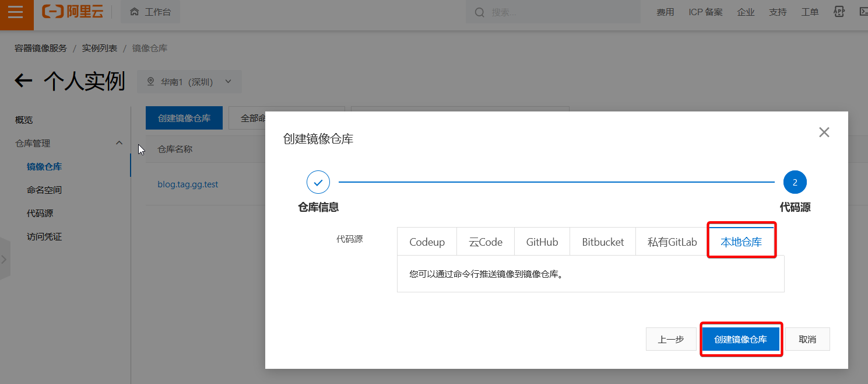Select the GitHub code source tab

tap(542, 242)
